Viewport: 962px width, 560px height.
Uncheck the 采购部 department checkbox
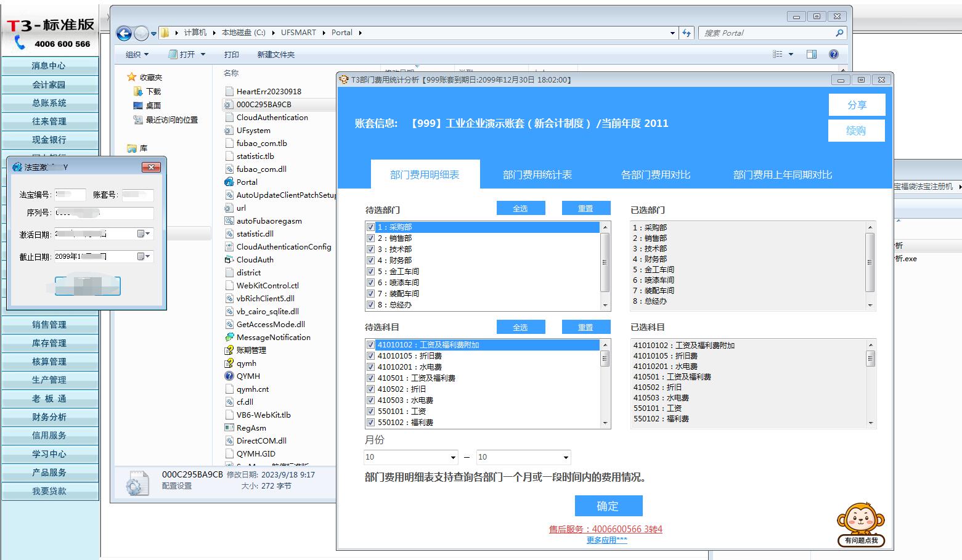click(x=370, y=227)
